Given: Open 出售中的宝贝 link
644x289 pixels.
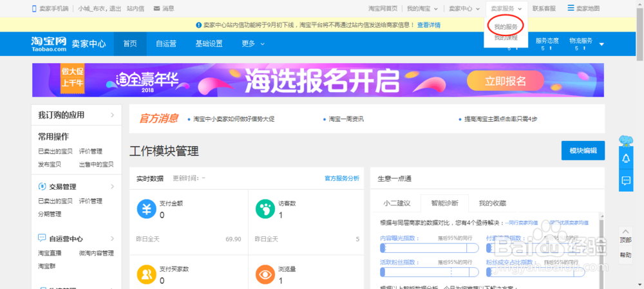Looking at the screenshot, I should click(x=96, y=164).
